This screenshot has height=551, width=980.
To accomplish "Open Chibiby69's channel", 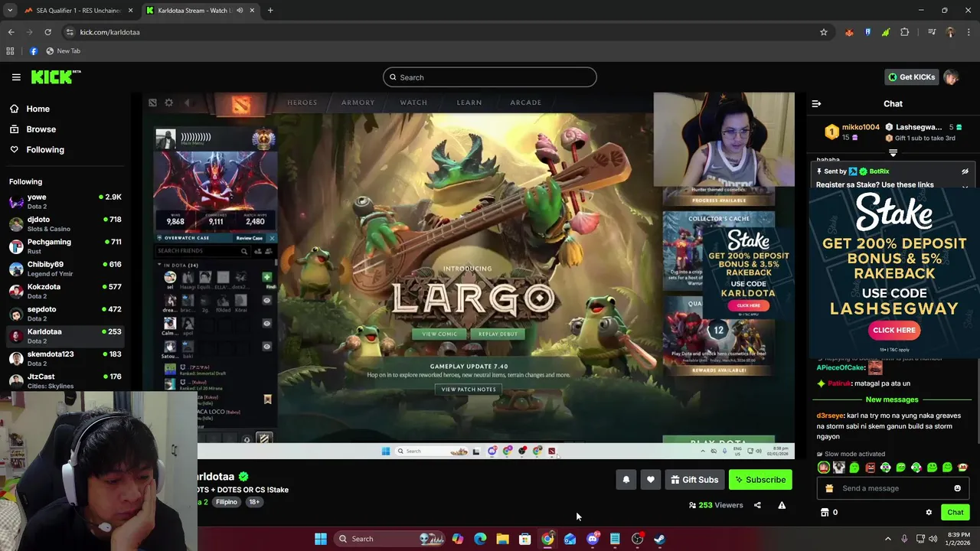I will click(65, 269).
